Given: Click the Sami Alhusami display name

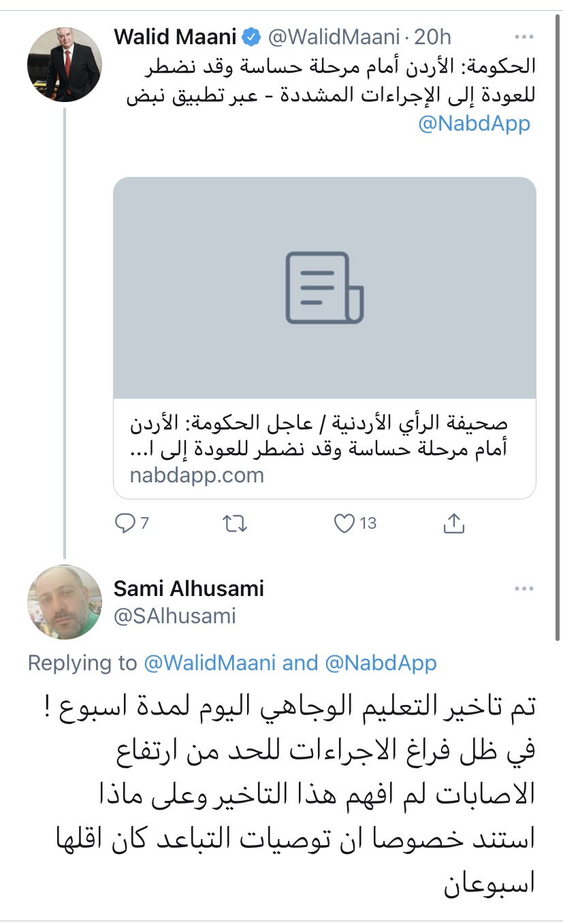Looking at the screenshot, I should (189, 589).
